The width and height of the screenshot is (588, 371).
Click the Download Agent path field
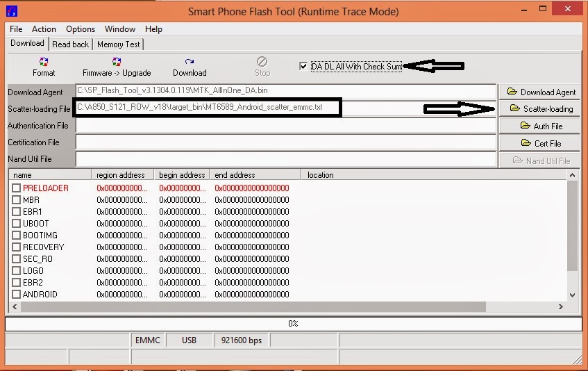(x=286, y=91)
